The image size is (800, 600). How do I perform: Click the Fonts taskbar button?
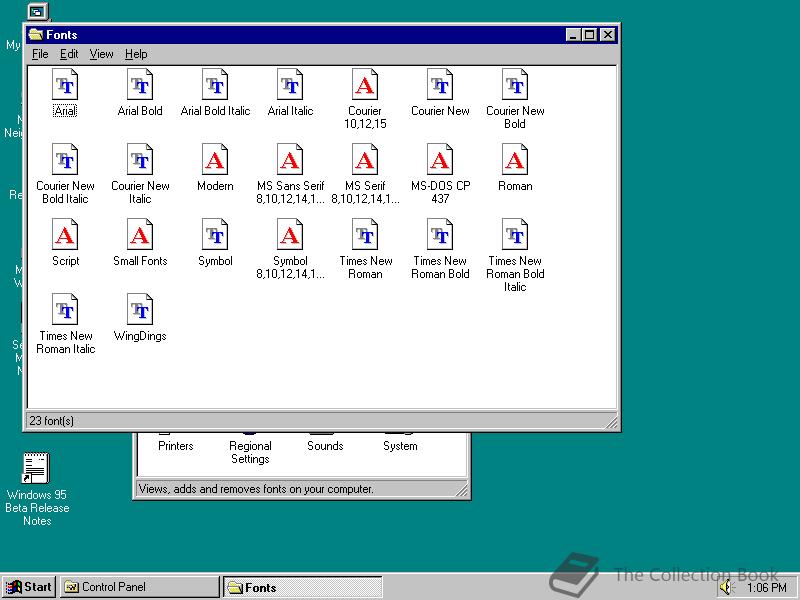pos(303,587)
